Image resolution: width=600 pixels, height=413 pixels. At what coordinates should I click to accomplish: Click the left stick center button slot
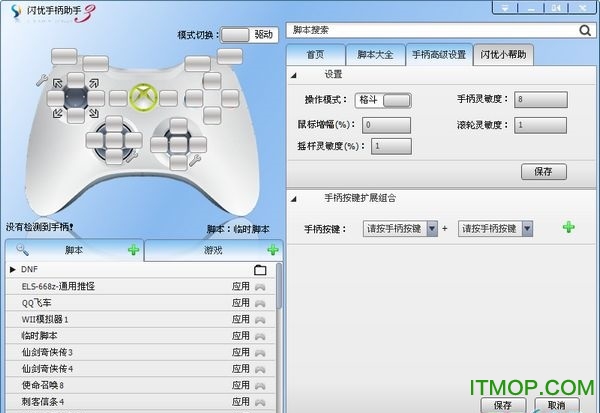(x=114, y=140)
